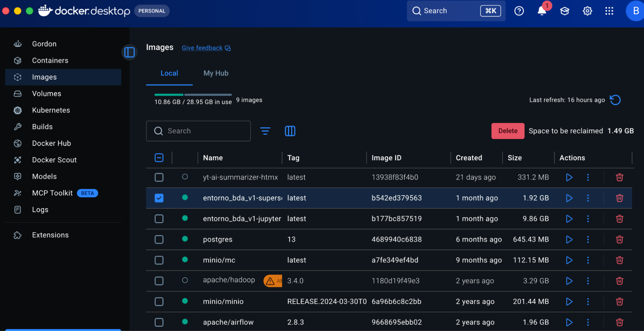The width and height of the screenshot is (644, 331).
Task: Open the Learning center graduation cap icon
Action: tap(565, 11)
